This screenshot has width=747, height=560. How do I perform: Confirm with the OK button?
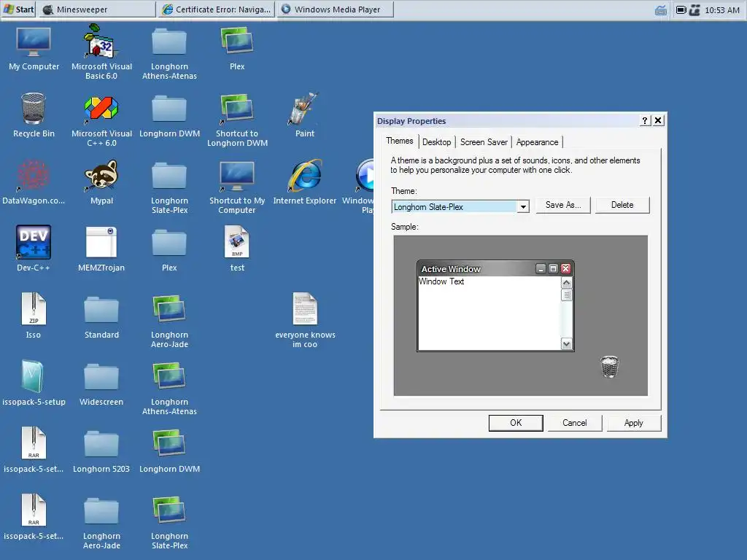[516, 423]
